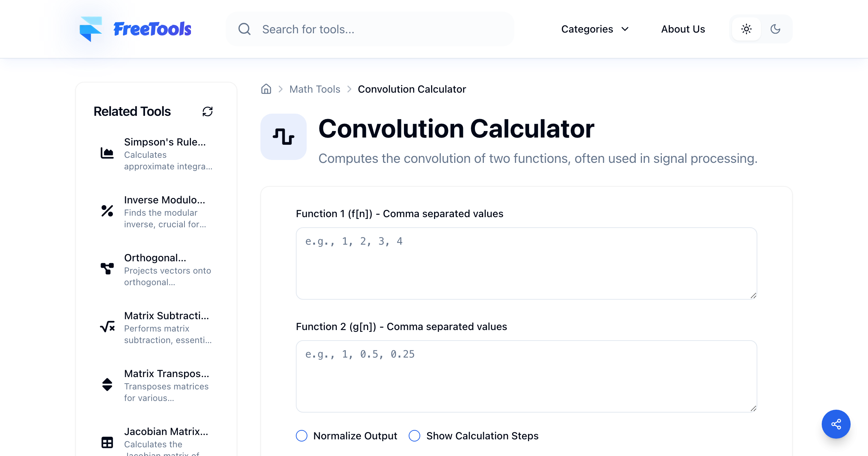The height and width of the screenshot is (456, 868).
Task: Click Convolution Calculator breadcrumb text
Action: click(x=412, y=89)
